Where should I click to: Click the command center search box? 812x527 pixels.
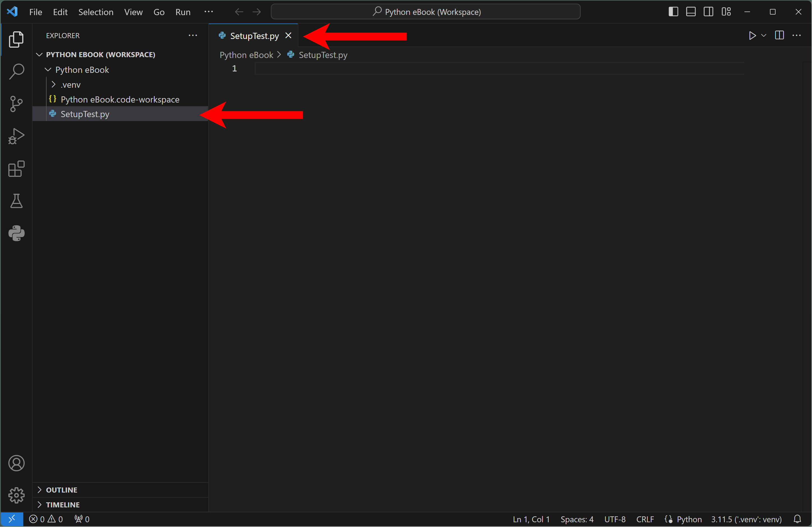click(x=425, y=12)
